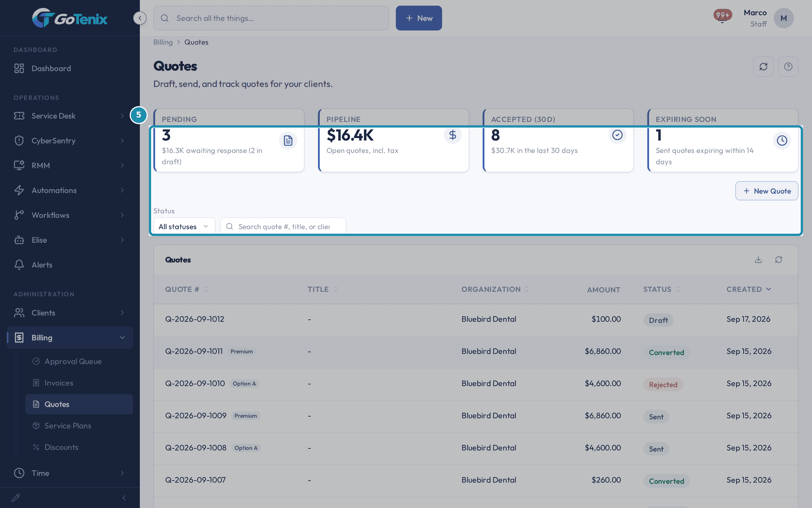Open Service Plans in the Billing submenu
Image resolution: width=812 pixels, height=508 pixels.
point(79,426)
